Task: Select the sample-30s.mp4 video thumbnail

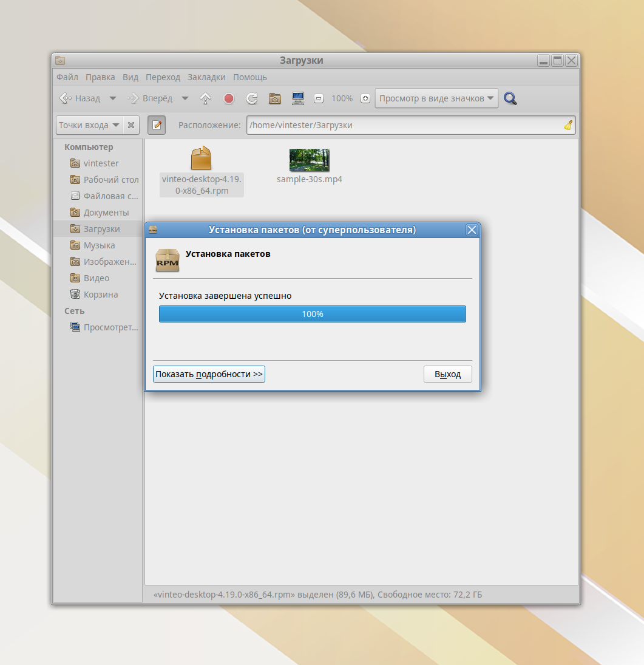Action: pos(310,160)
